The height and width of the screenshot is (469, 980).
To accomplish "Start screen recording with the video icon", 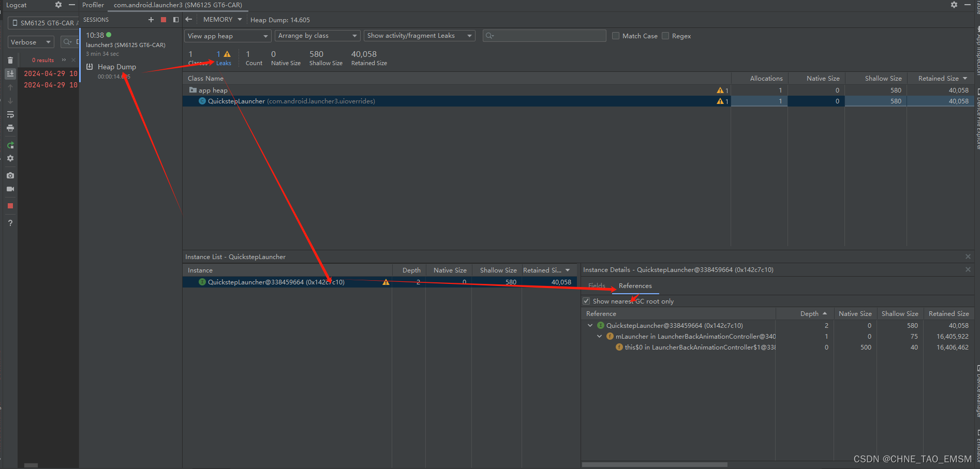I will [10, 189].
